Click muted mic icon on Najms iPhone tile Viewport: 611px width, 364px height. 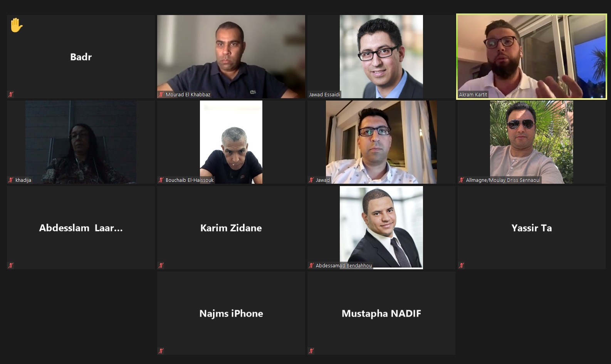[161, 351]
